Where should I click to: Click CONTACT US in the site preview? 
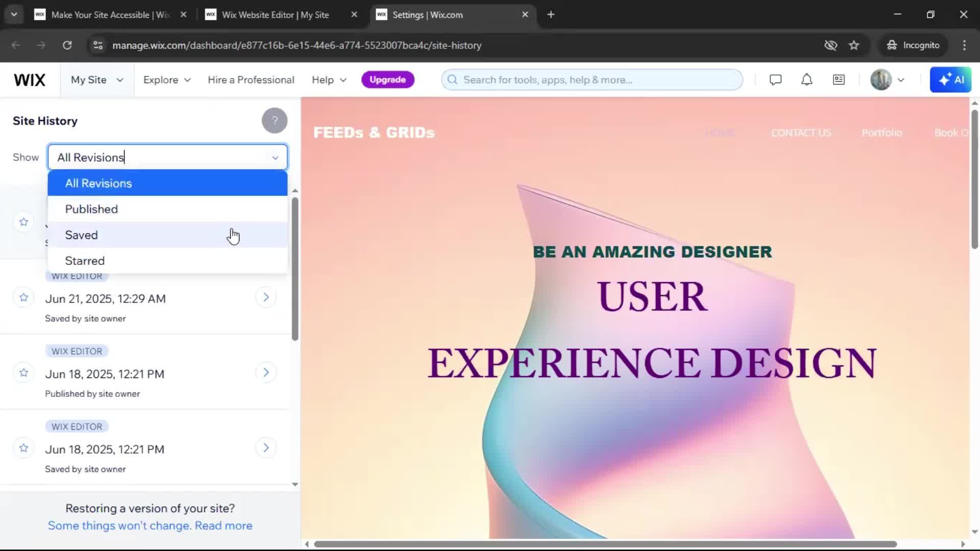tap(801, 133)
